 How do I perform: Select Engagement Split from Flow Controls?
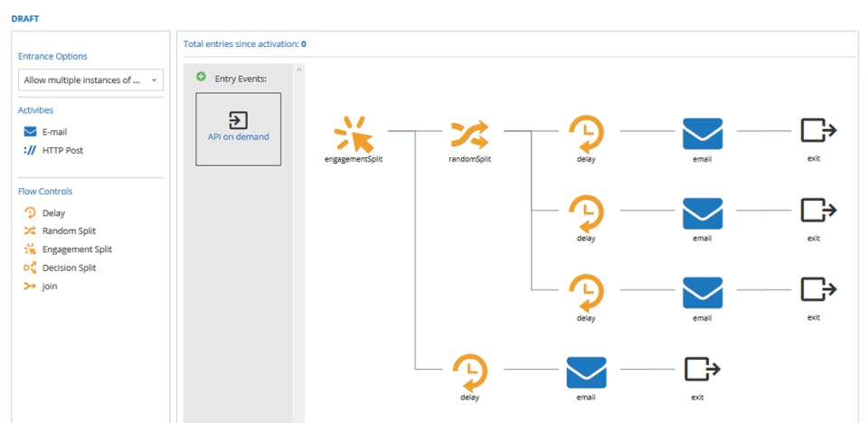(68, 249)
